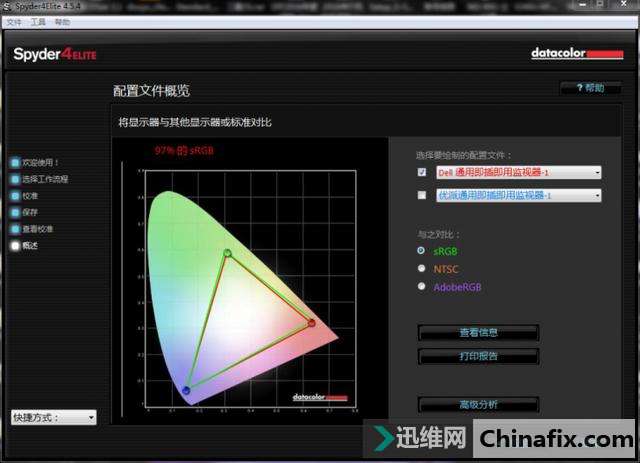Screen dimensions: 640x463
Task: Select the 保存 step indicator
Action: 15,212
